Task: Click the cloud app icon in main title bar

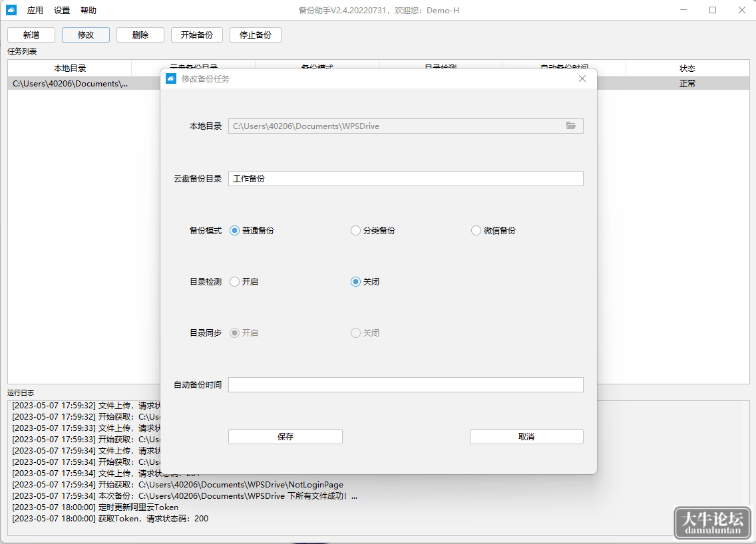Action: coord(11,9)
